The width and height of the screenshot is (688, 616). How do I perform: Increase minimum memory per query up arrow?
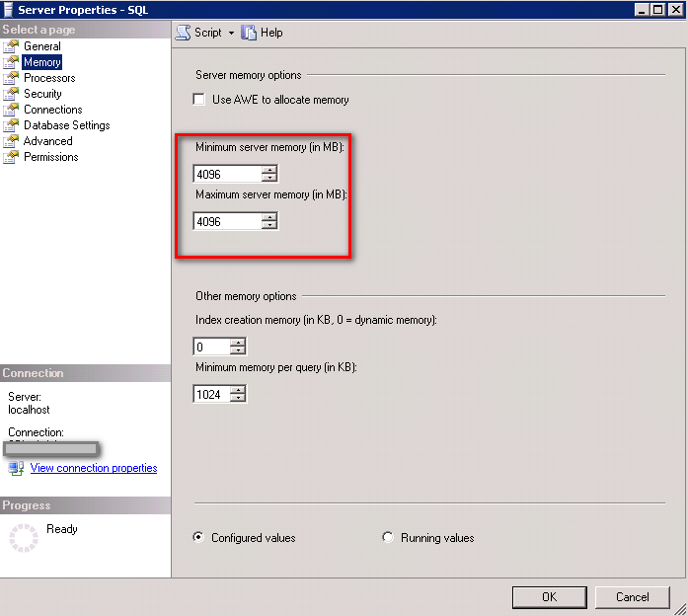click(x=237, y=390)
